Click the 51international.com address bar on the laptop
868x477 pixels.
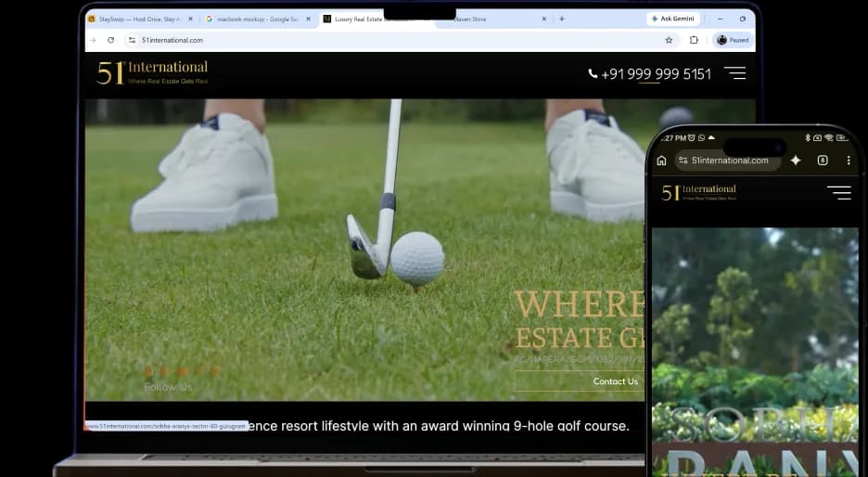[x=388, y=40]
